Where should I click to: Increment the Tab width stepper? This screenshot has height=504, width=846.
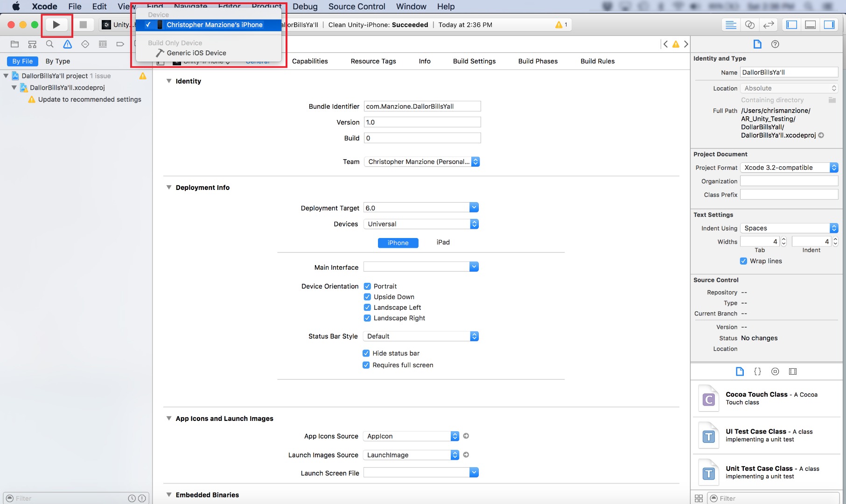click(784, 239)
